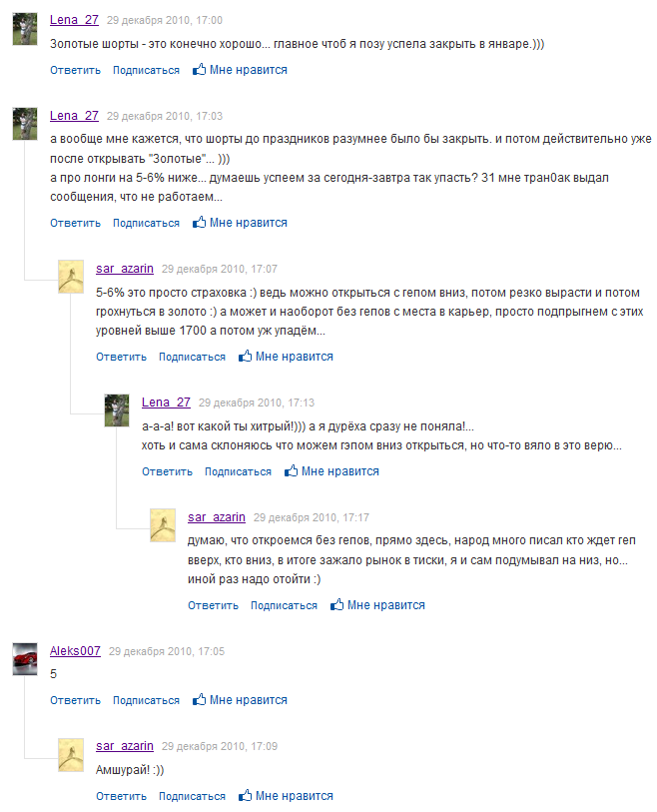Click Ответить under sar_azarin's 17:07 comment
Viewport: 657px width, 812px height.
[121, 357]
